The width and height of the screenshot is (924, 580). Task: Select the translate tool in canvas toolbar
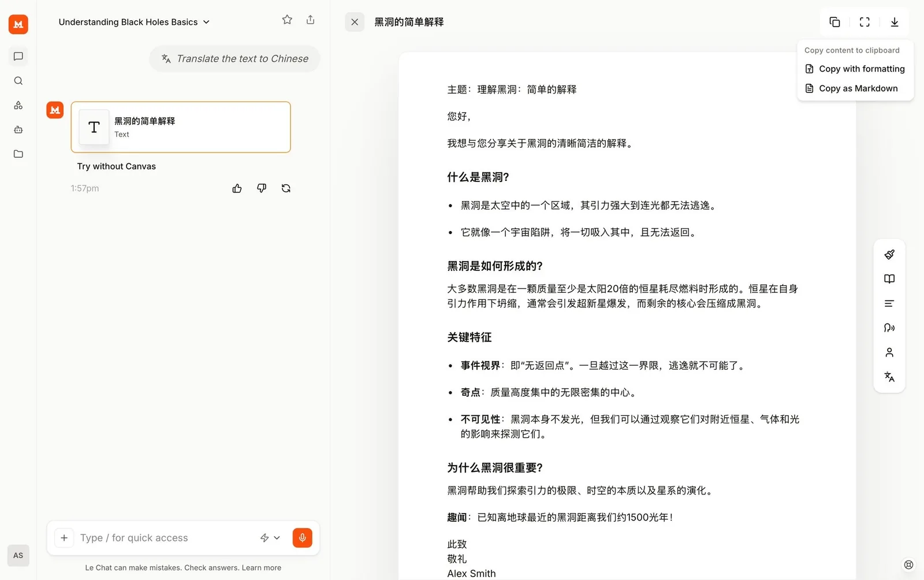point(889,377)
